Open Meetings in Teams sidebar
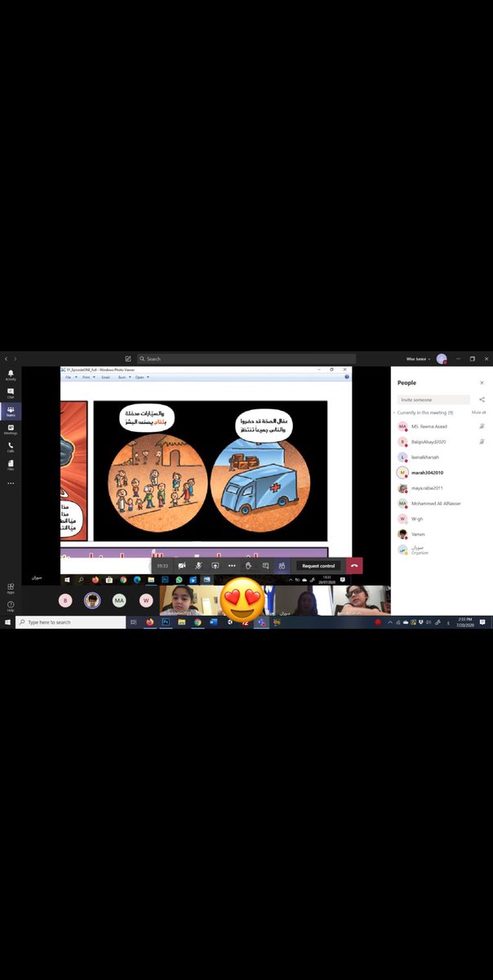 (x=11, y=430)
